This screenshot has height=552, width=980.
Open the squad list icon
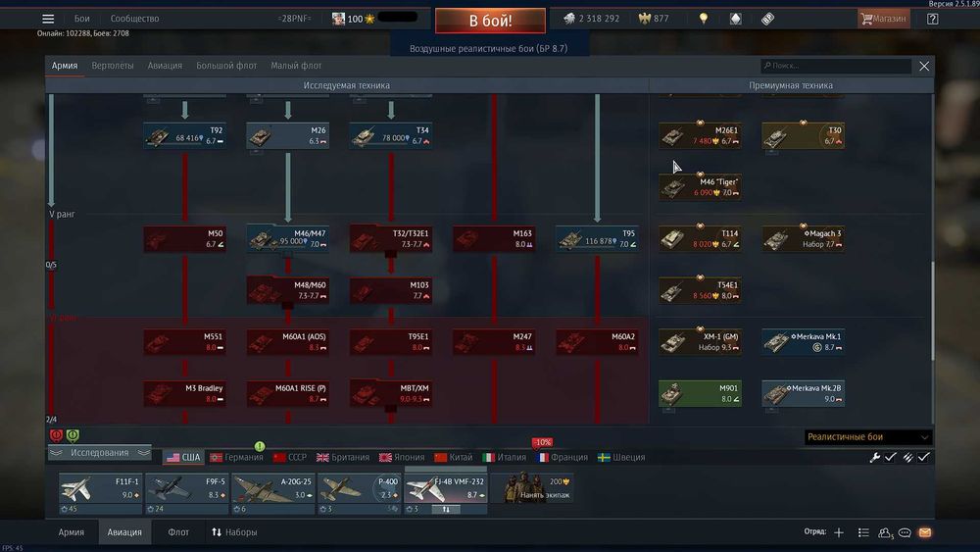[863, 532]
